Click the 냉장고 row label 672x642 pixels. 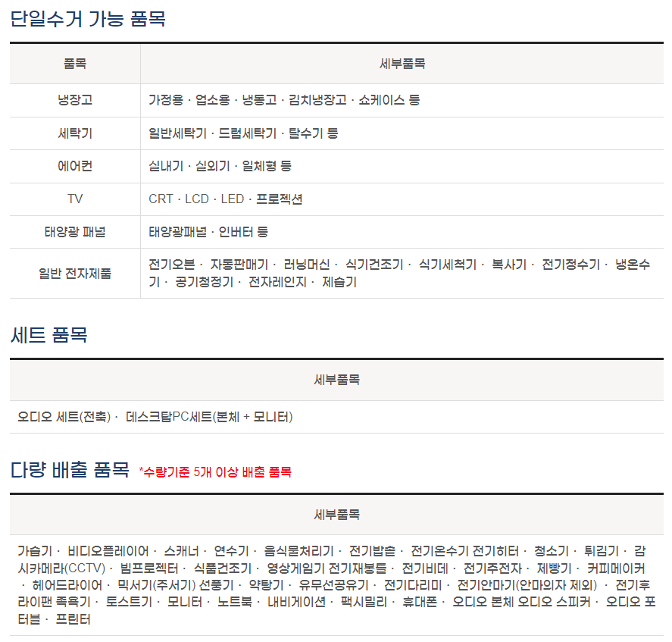75,100
